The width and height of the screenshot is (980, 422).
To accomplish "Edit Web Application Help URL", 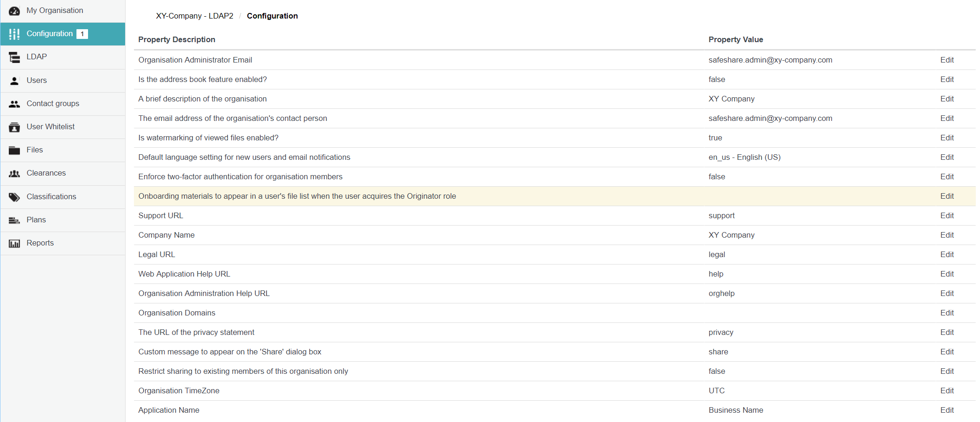I will [947, 274].
